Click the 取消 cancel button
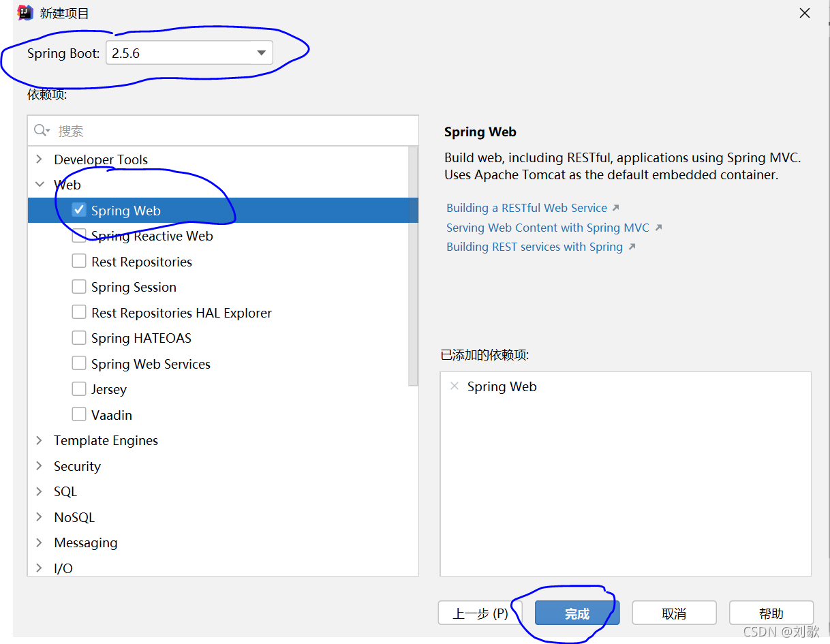 (x=674, y=613)
